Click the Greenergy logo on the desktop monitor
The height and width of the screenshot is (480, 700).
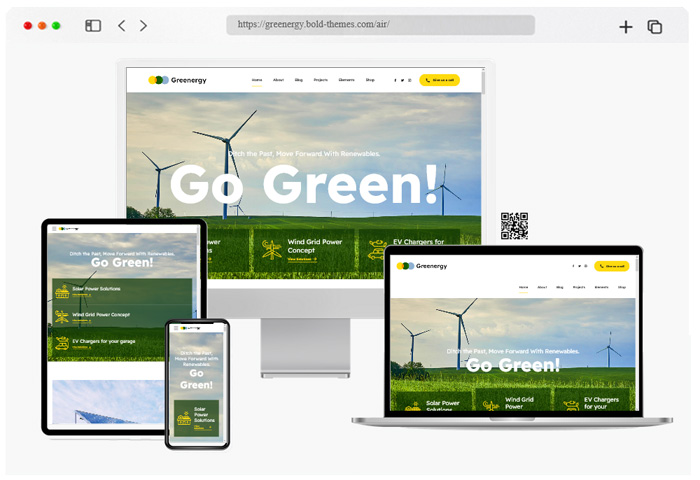point(177,80)
